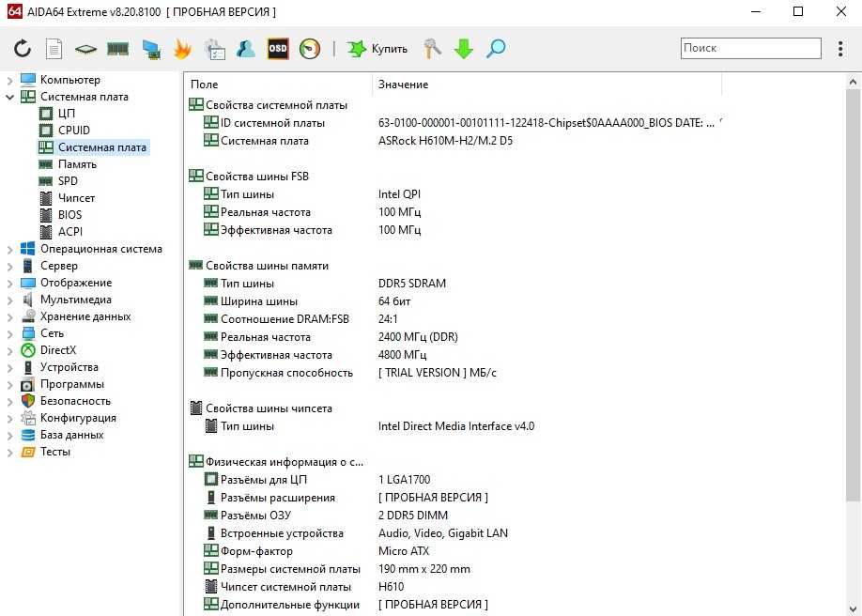Select the Безопасность tree item
The height and width of the screenshot is (616, 862).
click(x=75, y=401)
